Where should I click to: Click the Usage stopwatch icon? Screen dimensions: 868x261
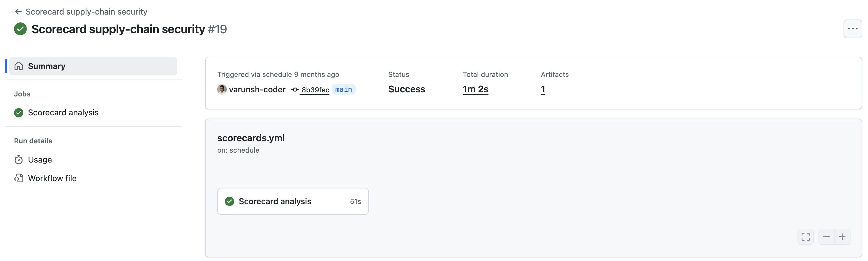[x=19, y=160]
